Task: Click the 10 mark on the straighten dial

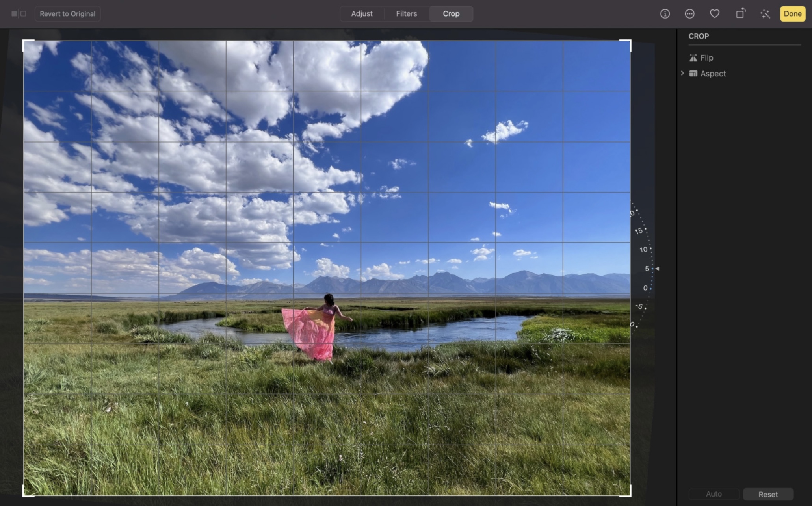Action: [644, 249]
